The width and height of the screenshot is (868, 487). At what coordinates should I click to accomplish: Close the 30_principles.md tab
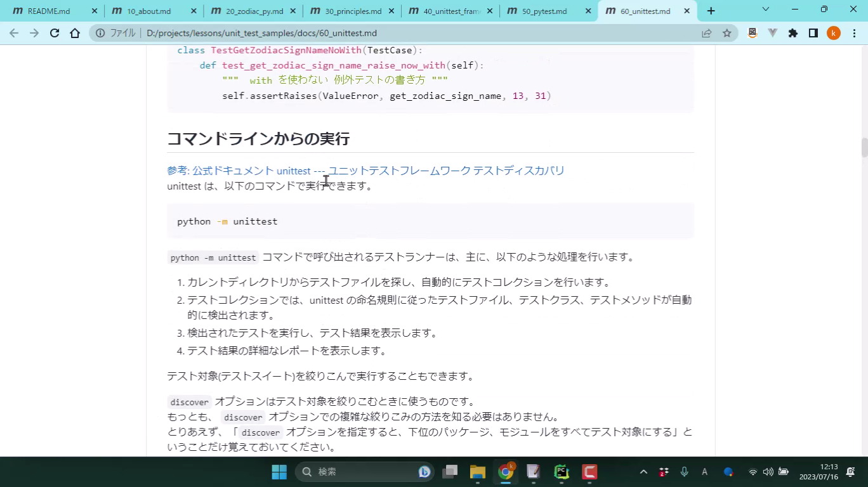[391, 11]
